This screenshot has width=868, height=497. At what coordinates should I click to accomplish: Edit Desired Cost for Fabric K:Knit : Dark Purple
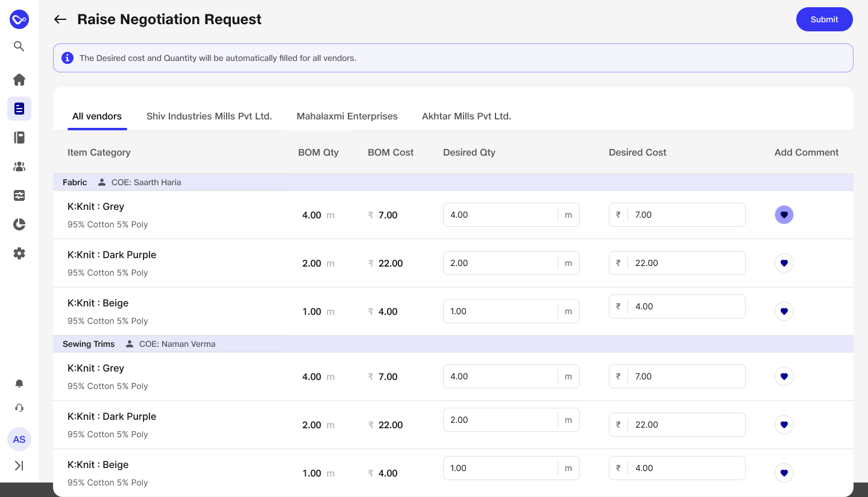tap(677, 263)
